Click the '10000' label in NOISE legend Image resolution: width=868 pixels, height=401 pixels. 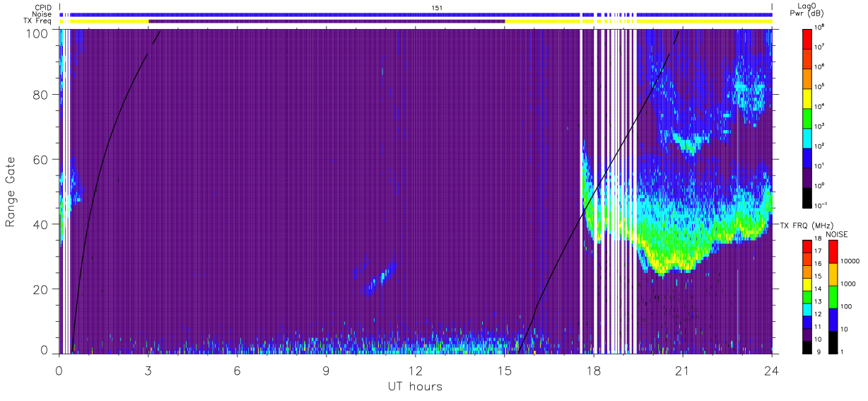click(850, 261)
